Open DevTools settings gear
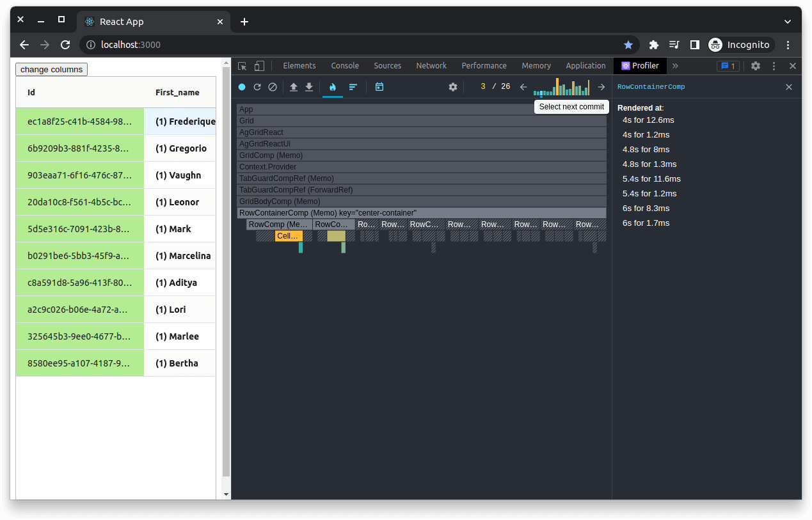The height and width of the screenshot is (520, 812). (x=756, y=66)
